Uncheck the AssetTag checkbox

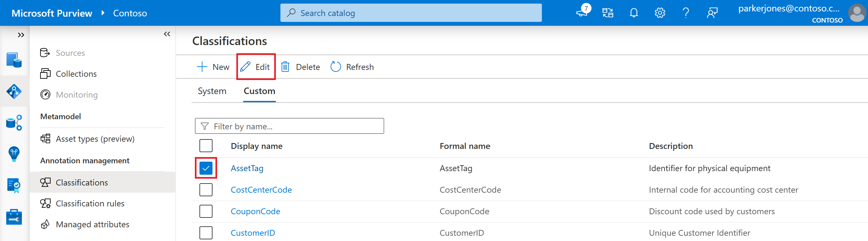tap(206, 168)
